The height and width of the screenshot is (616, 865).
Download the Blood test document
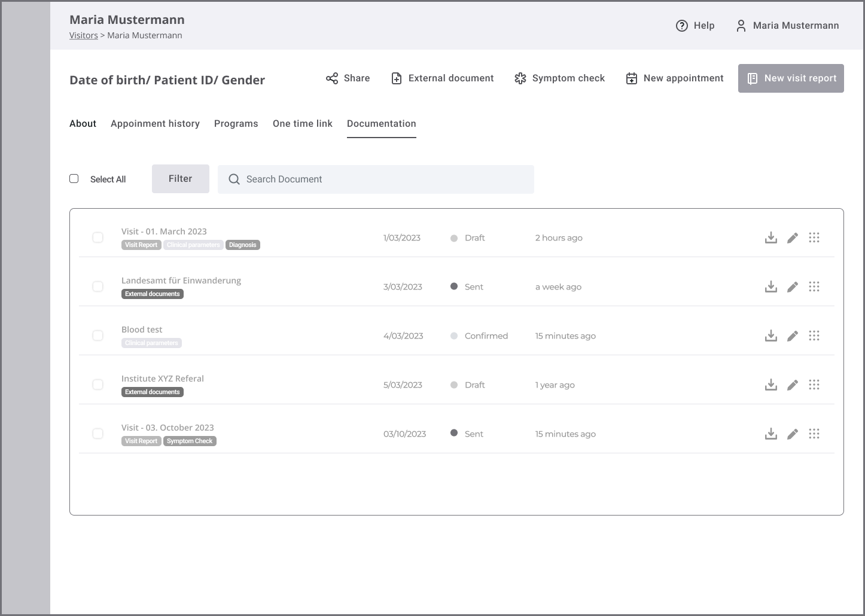click(x=771, y=336)
